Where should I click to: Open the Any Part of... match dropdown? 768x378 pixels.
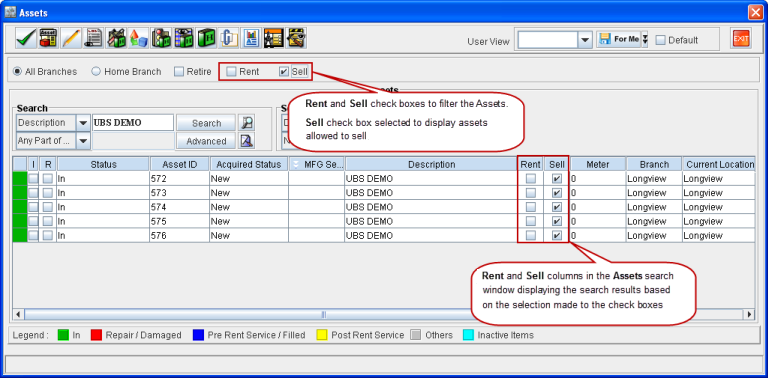tap(83, 141)
